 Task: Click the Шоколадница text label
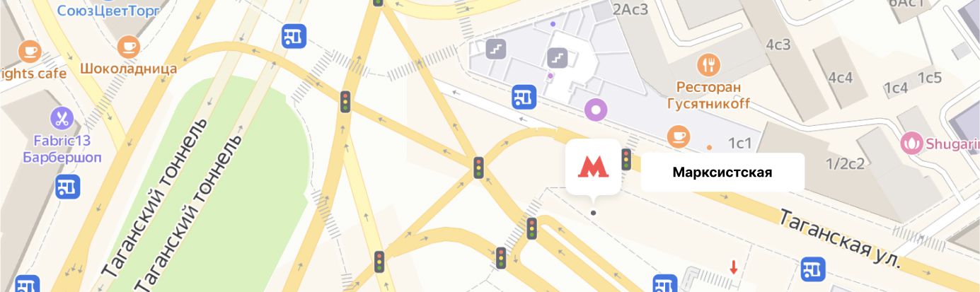pyautogui.click(x=128, y=69)
